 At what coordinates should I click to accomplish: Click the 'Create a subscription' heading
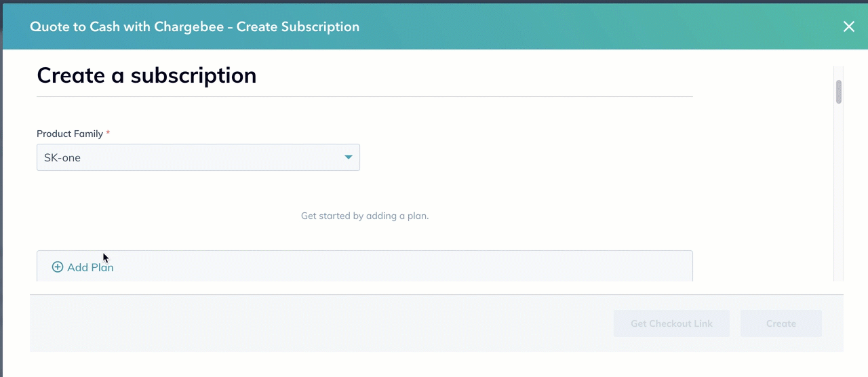146,75
